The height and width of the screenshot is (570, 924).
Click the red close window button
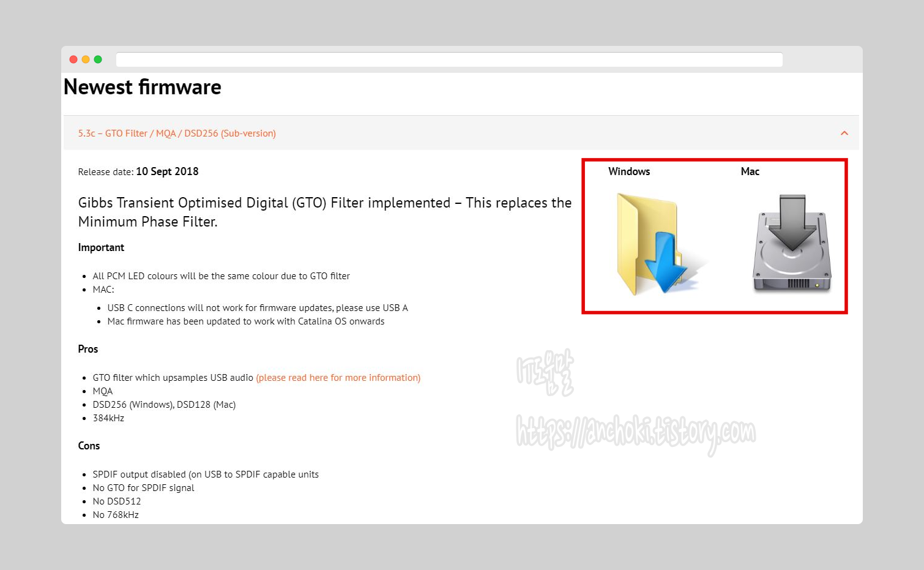[x=73, y=59]
